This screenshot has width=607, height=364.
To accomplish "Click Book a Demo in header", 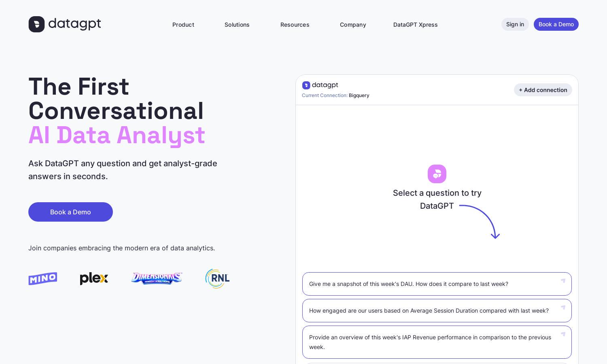I will (x=556, y=24).
